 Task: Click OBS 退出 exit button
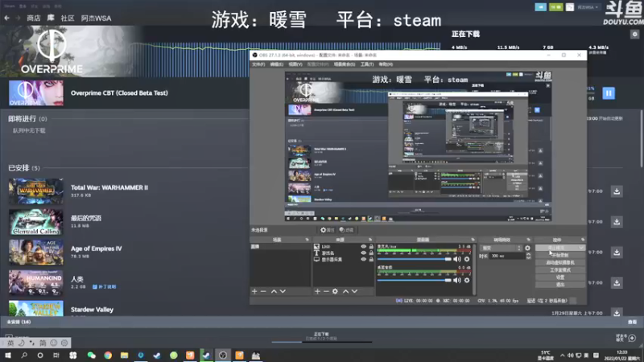point(560,285)
